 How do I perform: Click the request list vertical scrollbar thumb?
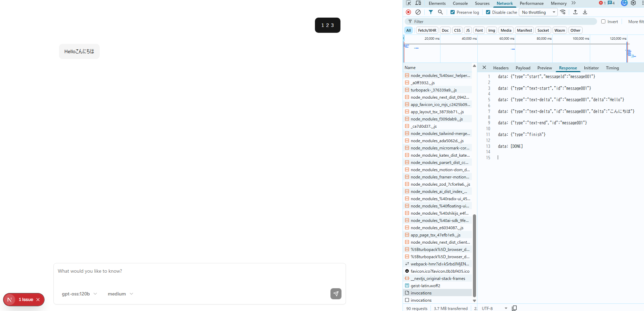[x=474, y=255]
